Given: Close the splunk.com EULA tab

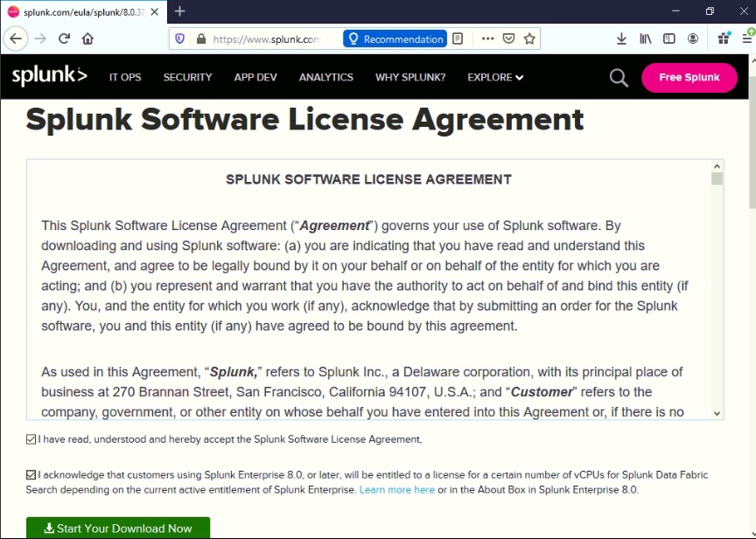Looking at the screenshot, I should pos(155,12).
